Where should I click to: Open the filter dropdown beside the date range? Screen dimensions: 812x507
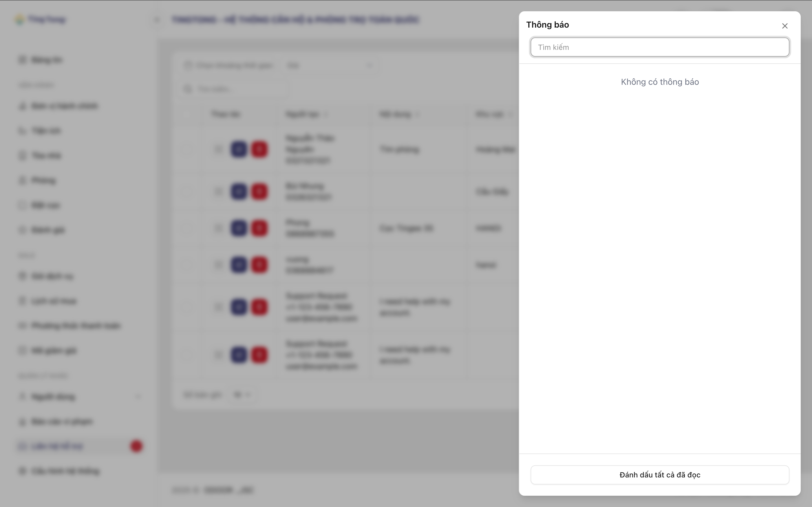[330, 65]
